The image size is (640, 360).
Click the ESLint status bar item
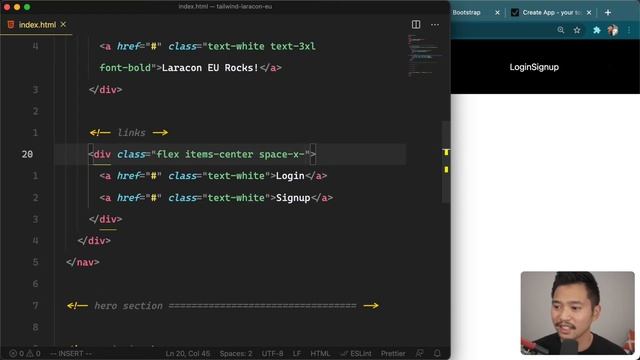(356, 353)
